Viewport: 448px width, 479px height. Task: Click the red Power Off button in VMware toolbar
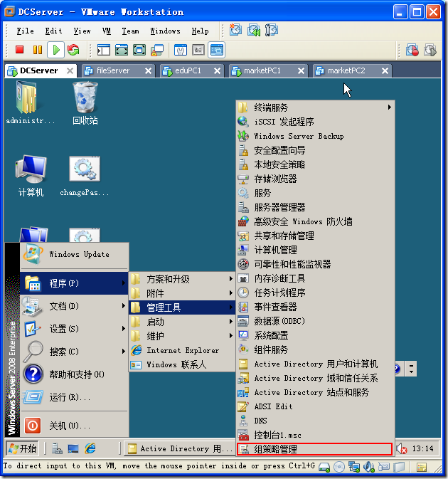(x=20, y=50)
